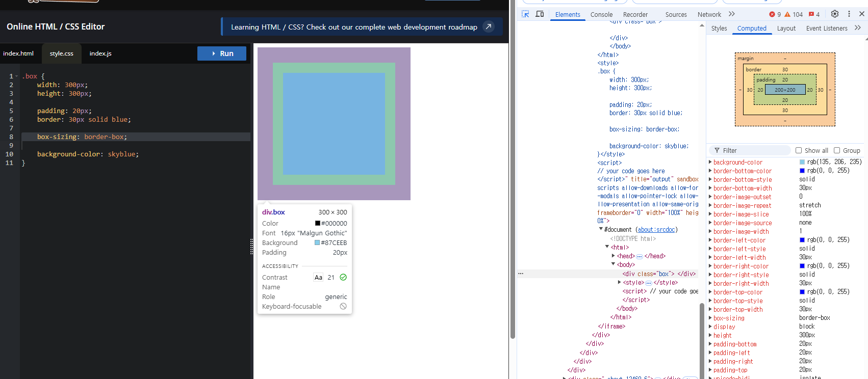Click the Elements panel vertical scrollbar thumb
868x379 pixels.
tap(702, 340)
